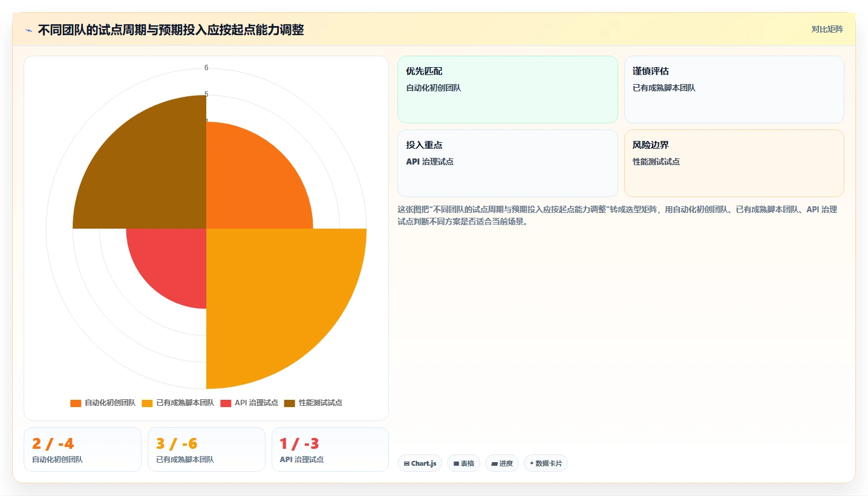The height and width of the screenshot is (496, 868).
Task: Click API 治理试点 text in 投入重点 card
Action: pyautogui.click(x=430, y=162)
